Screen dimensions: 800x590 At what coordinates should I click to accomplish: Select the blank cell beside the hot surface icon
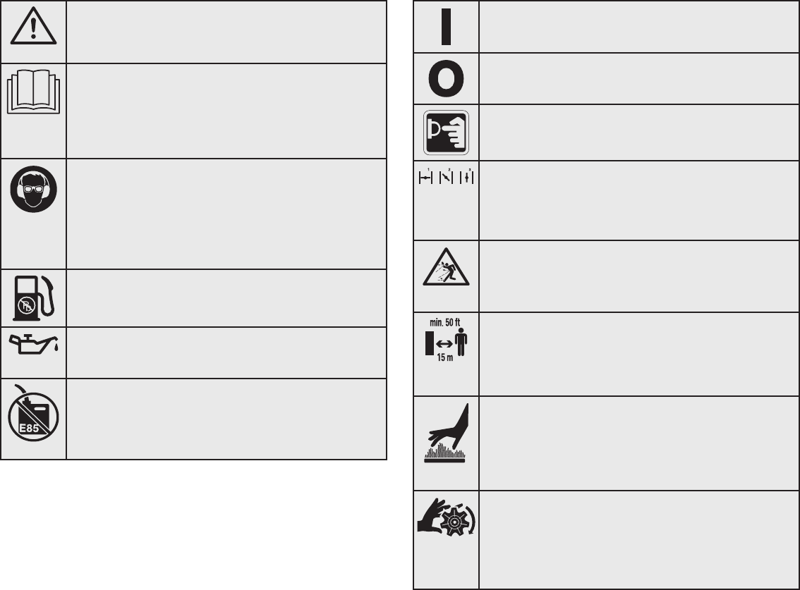click(x=639, y=444)
